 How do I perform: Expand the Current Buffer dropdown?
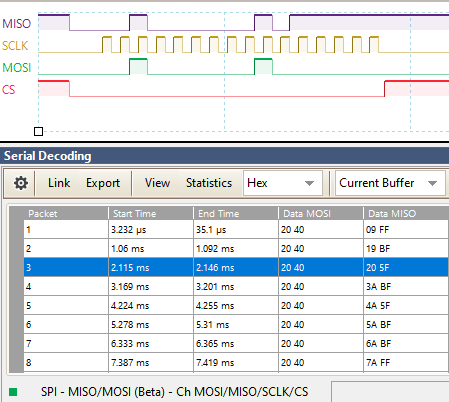coord(390,183)
